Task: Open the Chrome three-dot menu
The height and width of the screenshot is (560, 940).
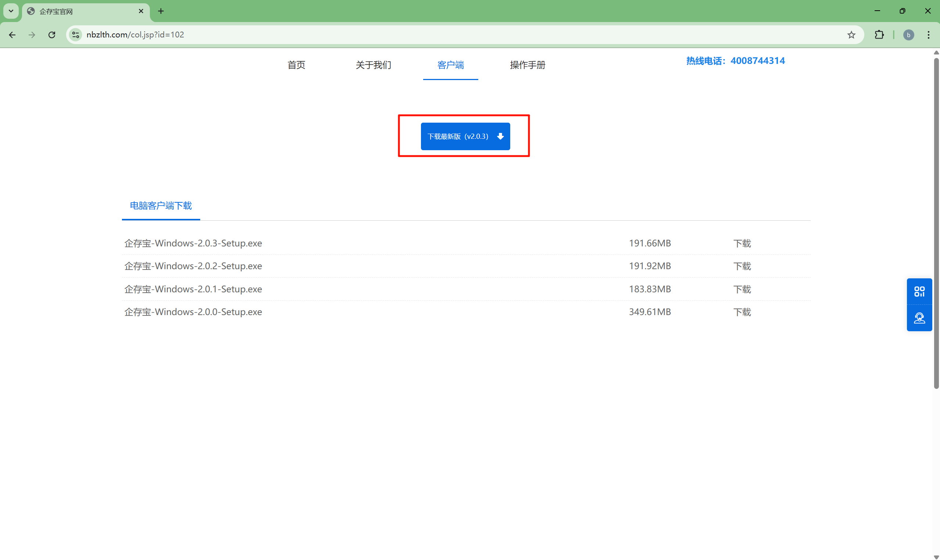Action: pyautogui.click(x=928, y=35)
